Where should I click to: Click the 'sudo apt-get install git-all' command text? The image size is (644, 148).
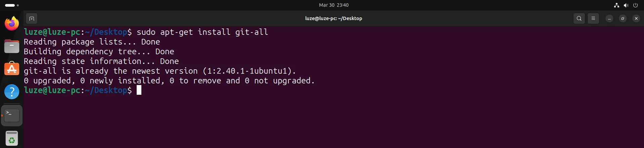[202, 32]
